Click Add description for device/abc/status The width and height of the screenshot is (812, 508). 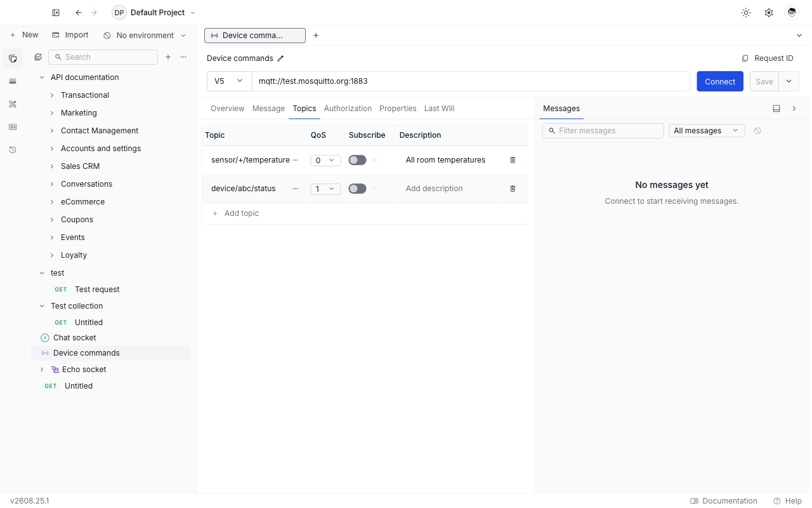click(x=435, y=189)
